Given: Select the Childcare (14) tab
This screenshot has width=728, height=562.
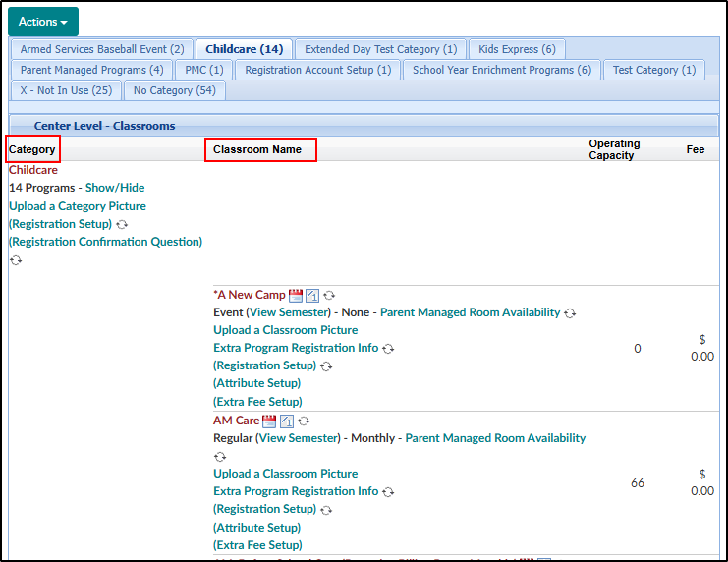Looking at the screenshot, I should point(245,49).
